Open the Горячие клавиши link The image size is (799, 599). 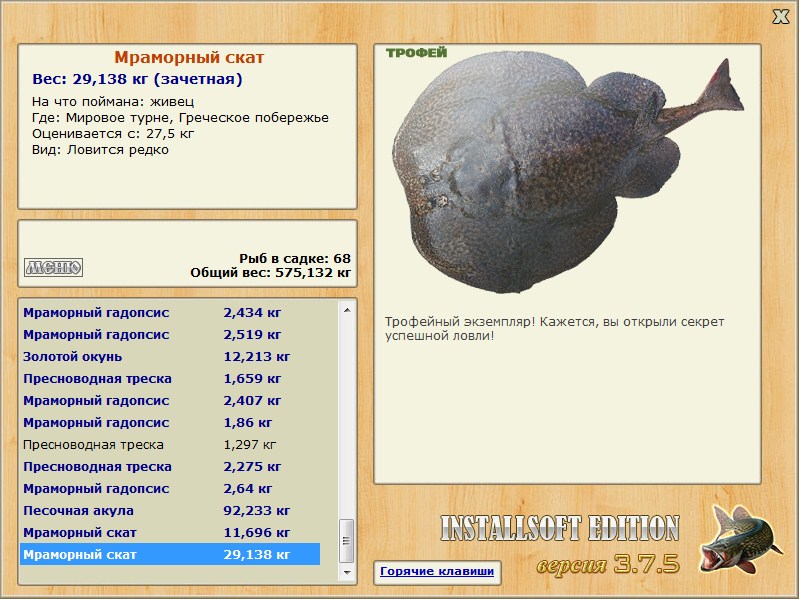(437, 571)
